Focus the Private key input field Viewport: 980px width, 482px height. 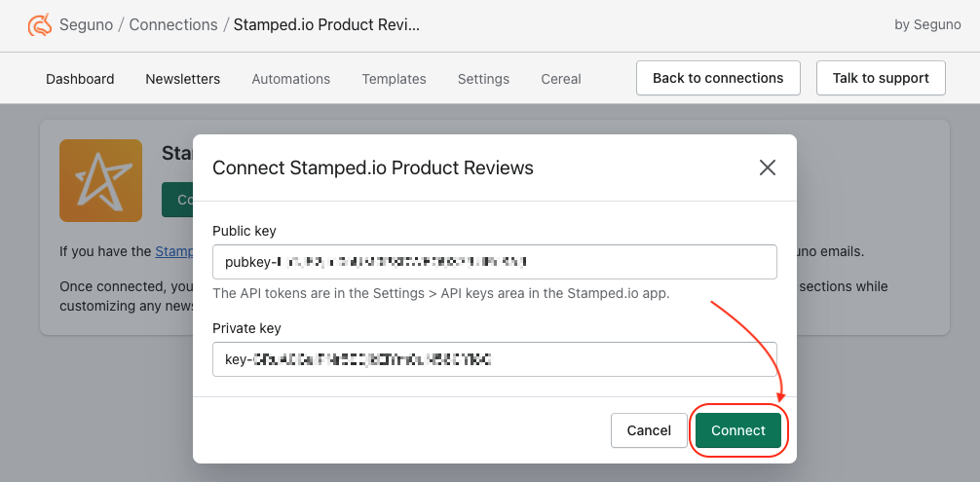click(x=494, y=359)
